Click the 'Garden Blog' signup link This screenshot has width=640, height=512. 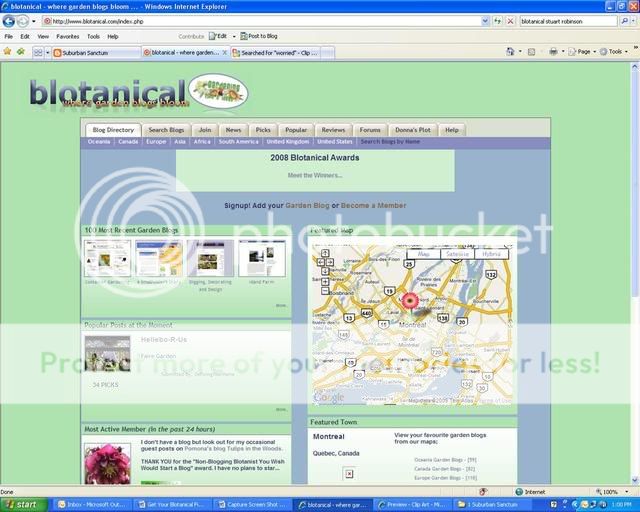point(307,205)
